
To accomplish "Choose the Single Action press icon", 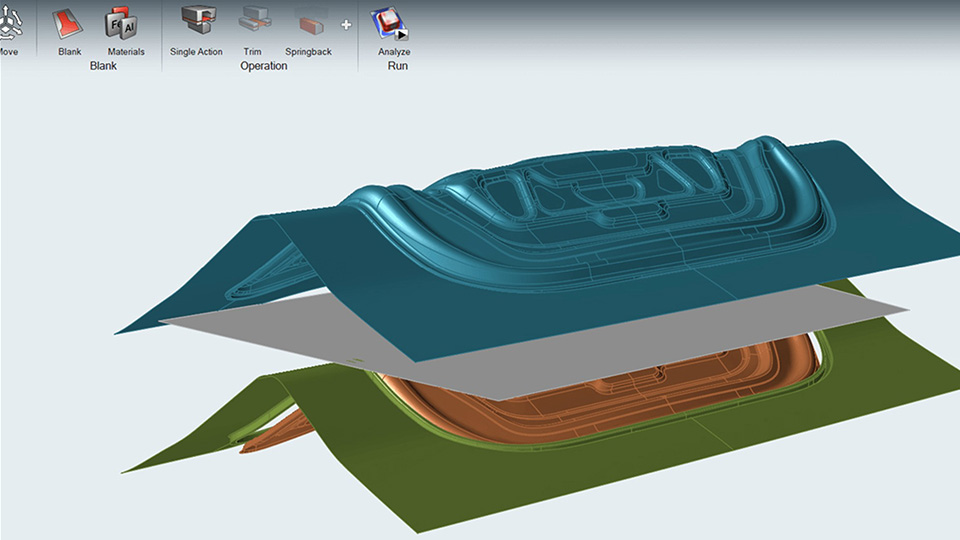I will pyautogui.click(x=196, y=21).
